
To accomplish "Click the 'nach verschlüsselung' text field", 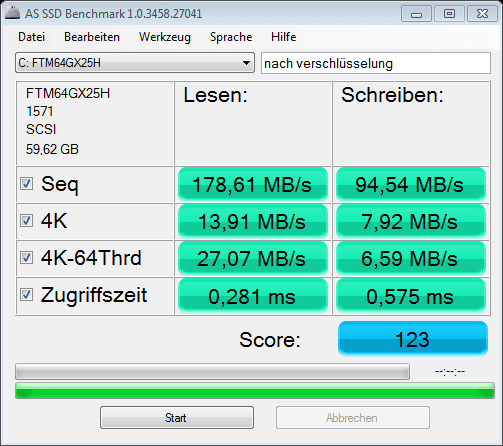I will point(376,63).
